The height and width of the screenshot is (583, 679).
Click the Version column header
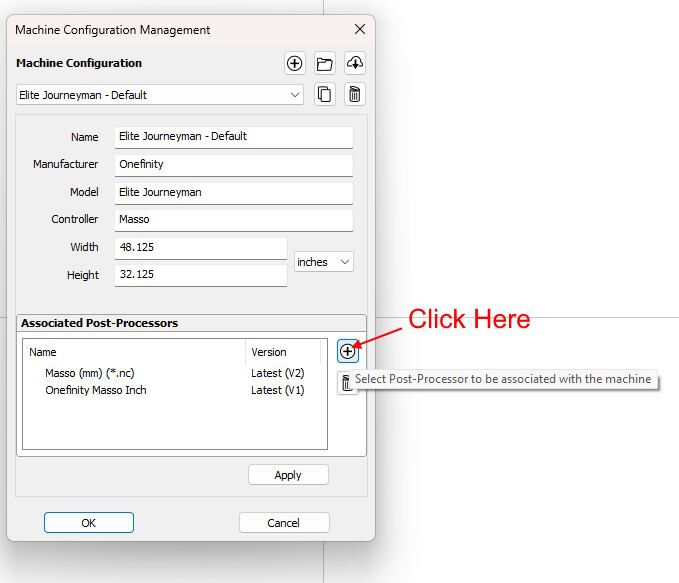point(282,352)
